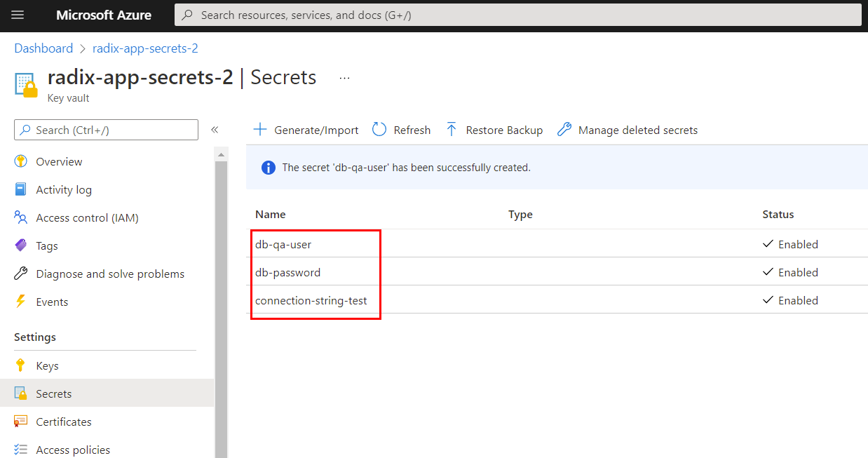Refresh the secrets list
This screenshot has width=868, height=458.
pyautogui.click(x=401, y=130)
